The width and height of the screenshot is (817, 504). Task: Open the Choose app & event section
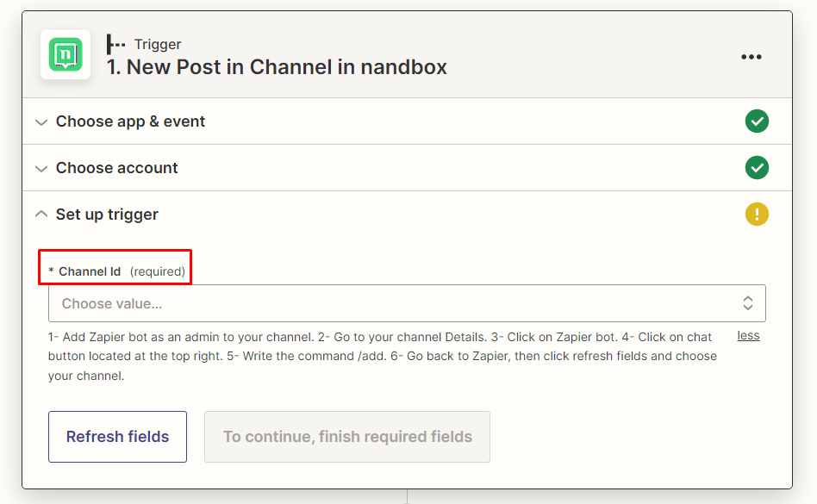click(x=130, y=121)
